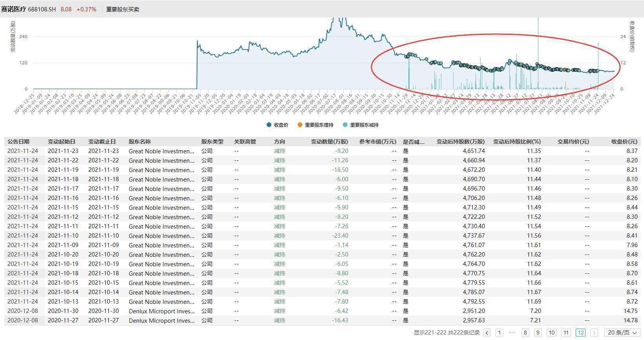The width and height of the screenshot is (644, 340).
Task: Open the 重要股东买卖 tab
Action: pos(123,9)
